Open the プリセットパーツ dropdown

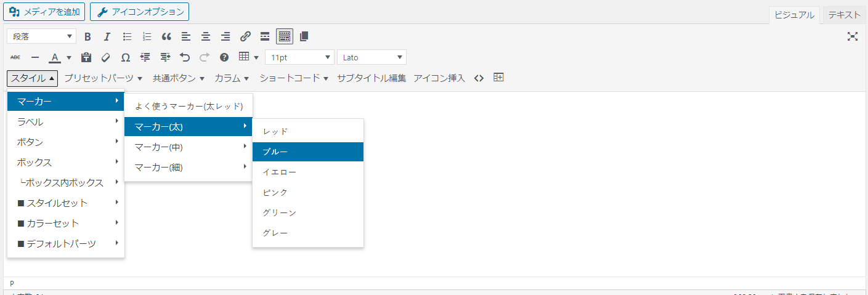coord(103,78)
